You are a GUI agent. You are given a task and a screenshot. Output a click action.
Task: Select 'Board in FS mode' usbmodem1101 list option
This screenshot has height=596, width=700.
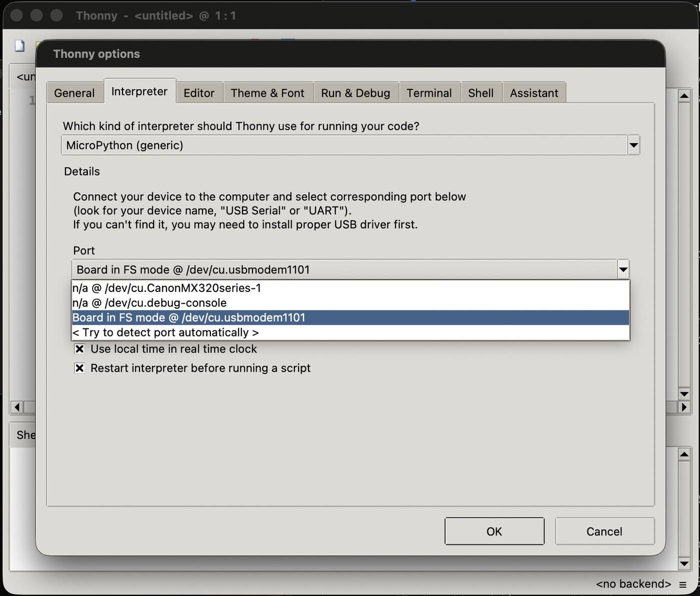coord(350,317)
